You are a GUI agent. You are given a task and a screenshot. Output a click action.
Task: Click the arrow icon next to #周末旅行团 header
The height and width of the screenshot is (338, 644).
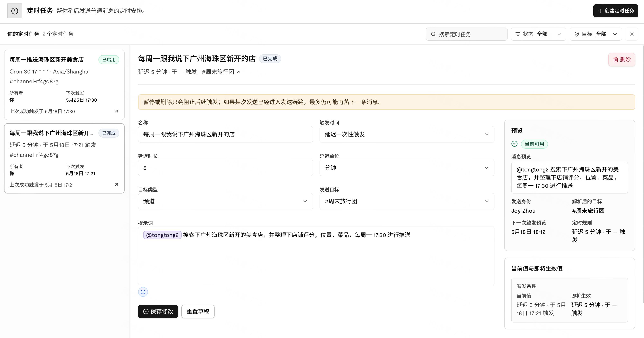[x=238, y=72]
